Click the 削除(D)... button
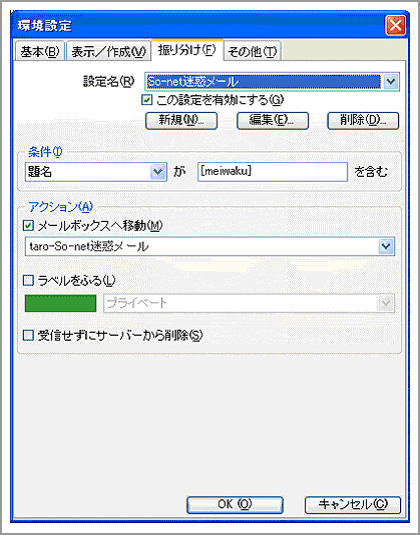420x535 pixels. point(363,121)
